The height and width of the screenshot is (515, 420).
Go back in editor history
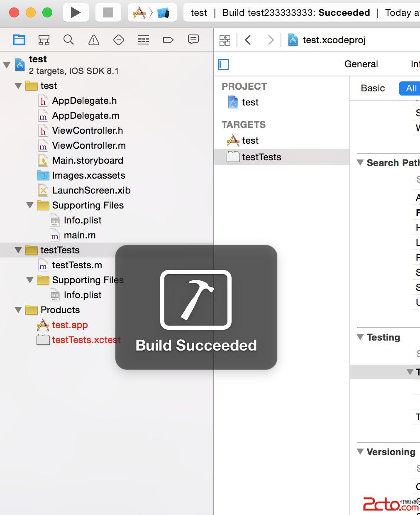[248, 40]
